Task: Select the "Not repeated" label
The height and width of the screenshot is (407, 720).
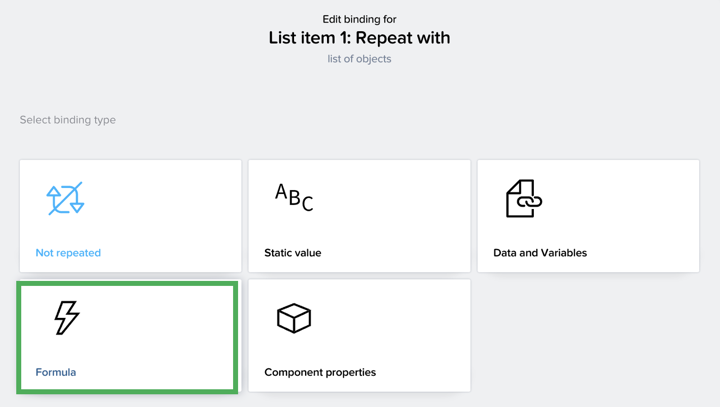Action: (x=68, y=253)
